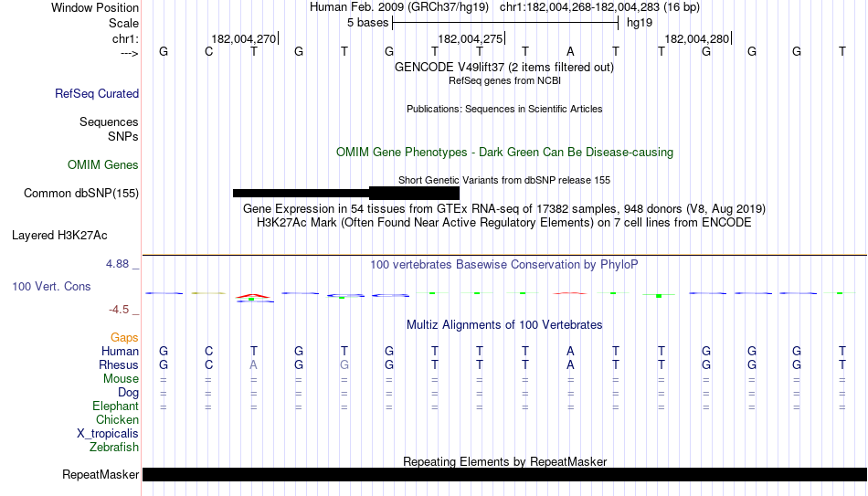Select the Common dbSNP(155) track label
Viewport: 868px width, 496px height.
click(x=80, y=194)
